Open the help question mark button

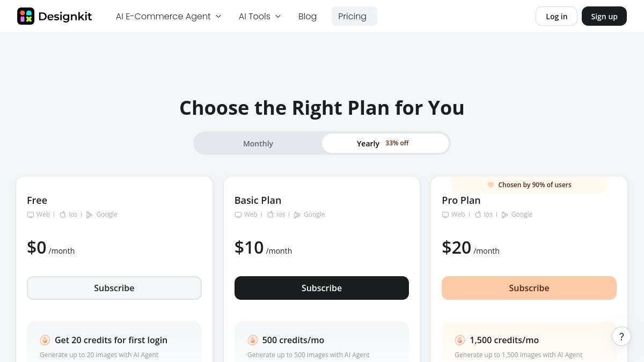tap(621, 337)
